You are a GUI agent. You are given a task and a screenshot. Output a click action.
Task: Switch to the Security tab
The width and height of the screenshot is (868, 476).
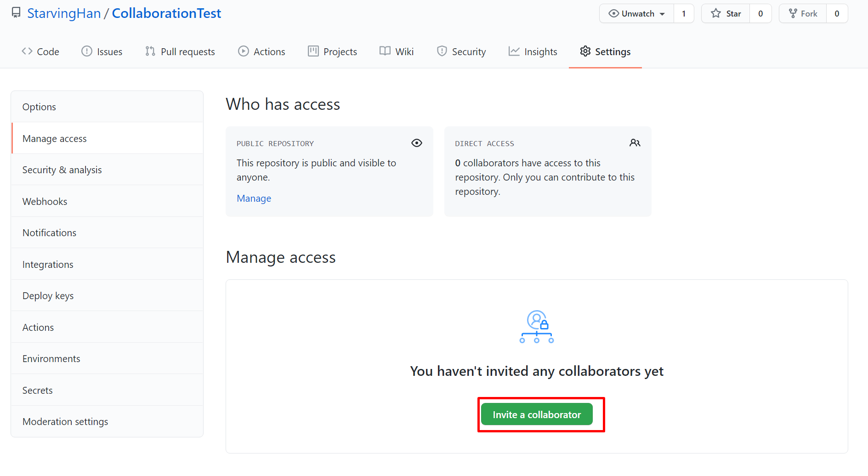click(x=461, y=51)
